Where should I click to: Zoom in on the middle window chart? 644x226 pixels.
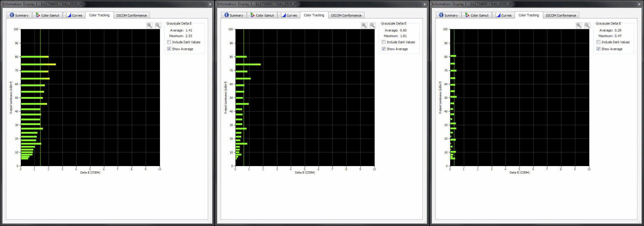tap(364, 25)
